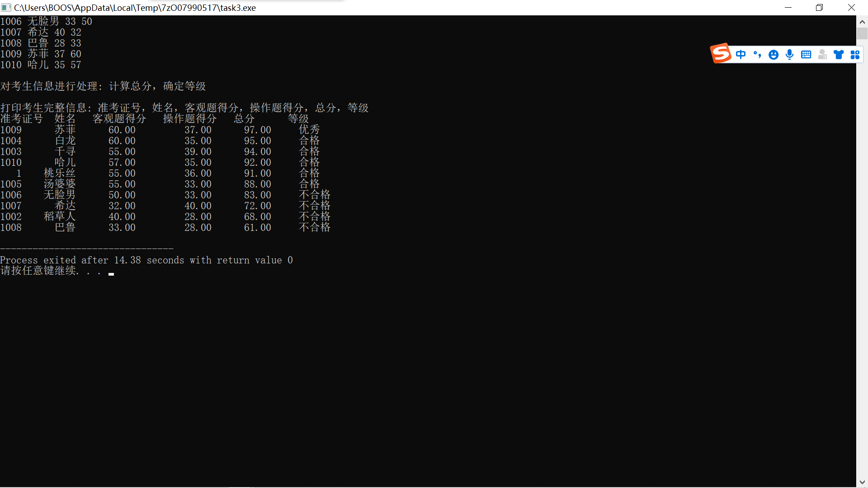Click the 优秀 grade in 苏菲's row

[309, 130]
